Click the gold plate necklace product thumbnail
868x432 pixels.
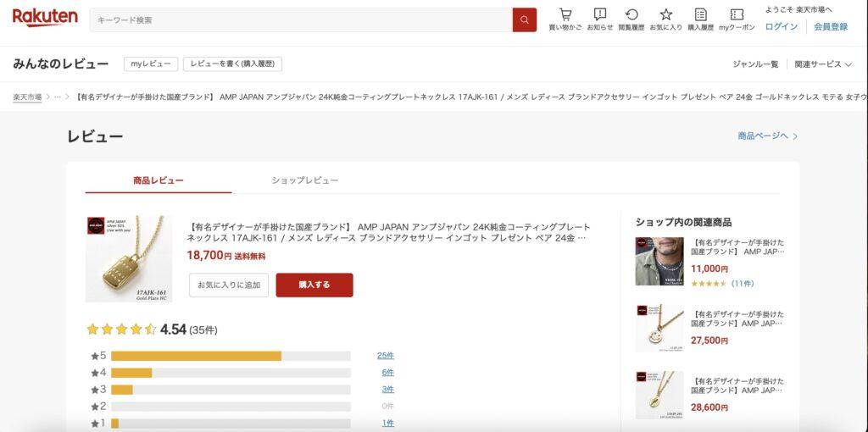coord(129,259)
